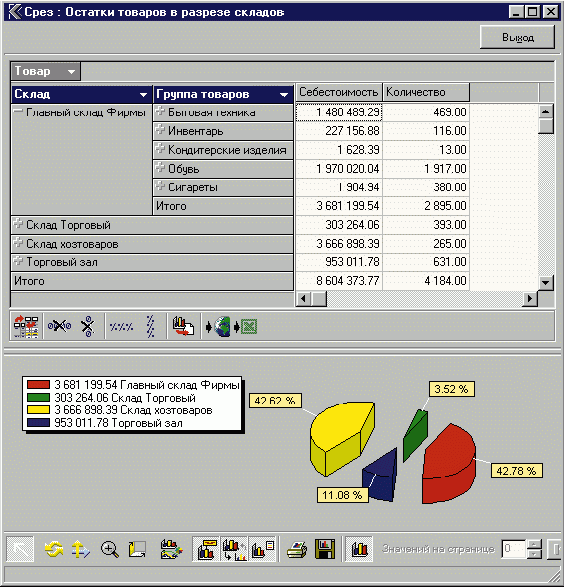Toggle the bar chart view button

(360, 549)
